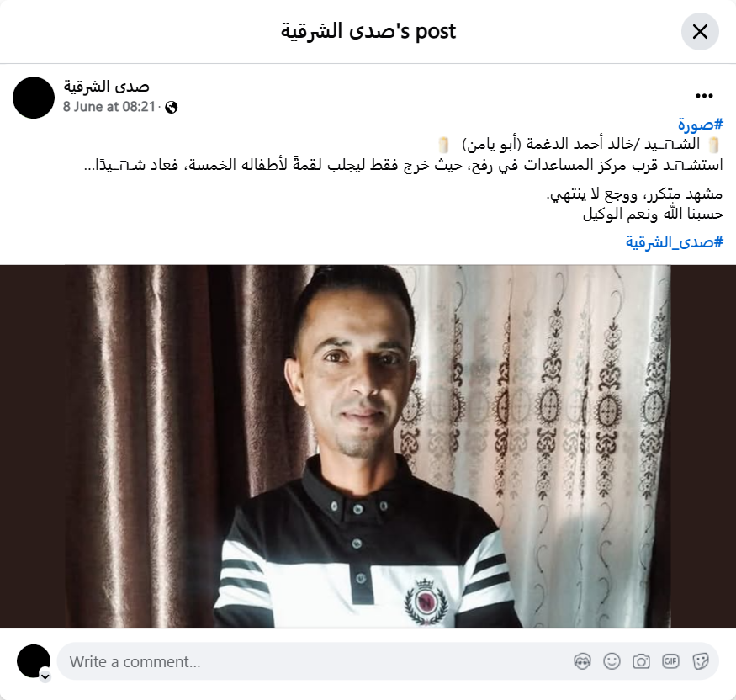Open the sticker picker icon
This screenshot has width=736, height=700.
(x=701, y=661)
